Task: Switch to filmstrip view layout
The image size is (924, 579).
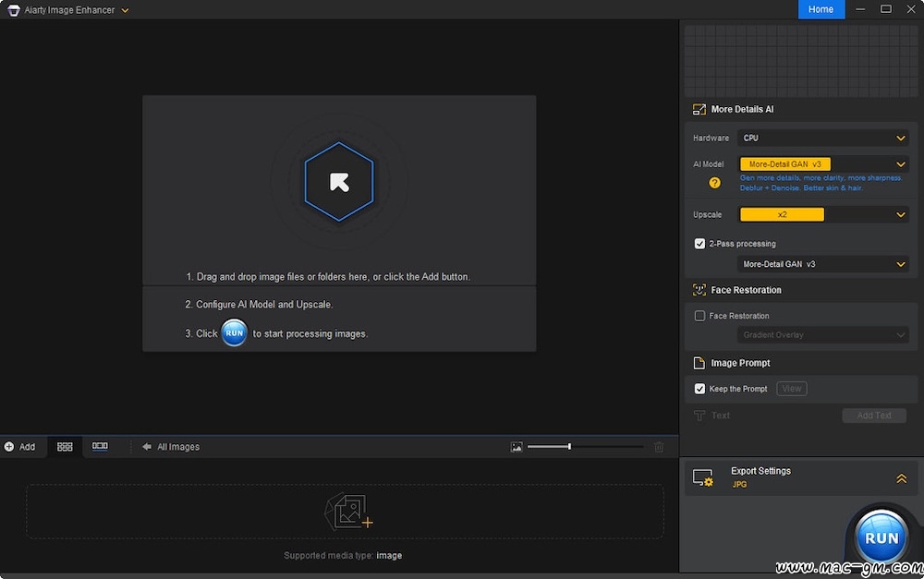Action: pos(100,447)
